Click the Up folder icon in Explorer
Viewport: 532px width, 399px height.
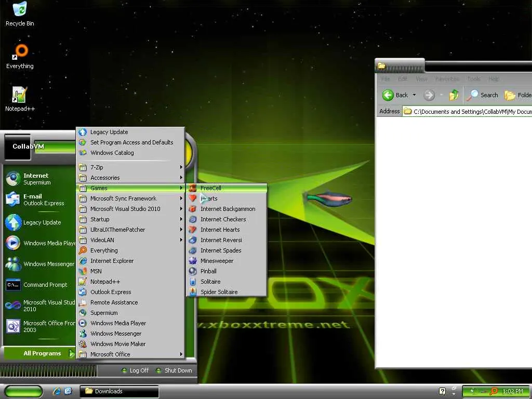click(454, 96)
